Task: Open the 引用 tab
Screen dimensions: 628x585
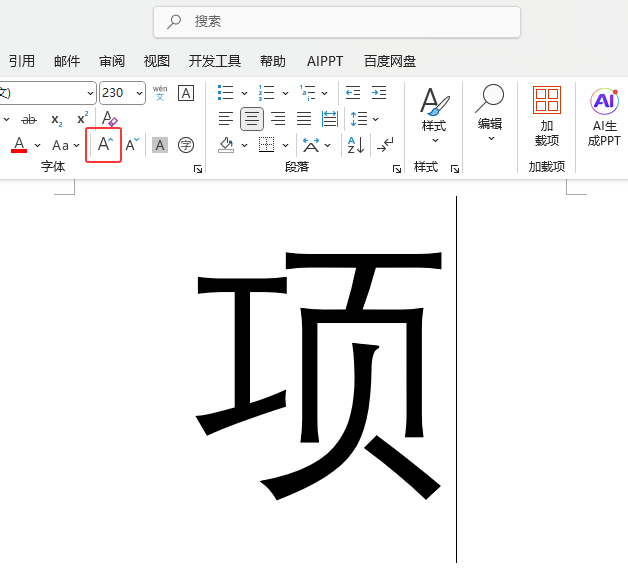Action: pyautogui.click(x=22, y=61)
